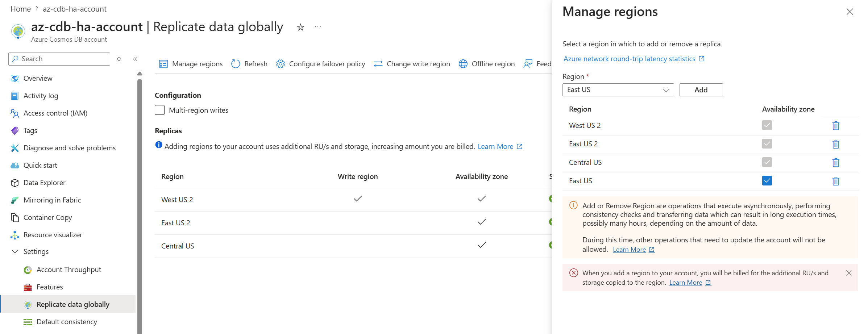This screenshot has height=334, width=868.
Task: Open Learn More in the billing warning
Action: [x=690, y=283]
